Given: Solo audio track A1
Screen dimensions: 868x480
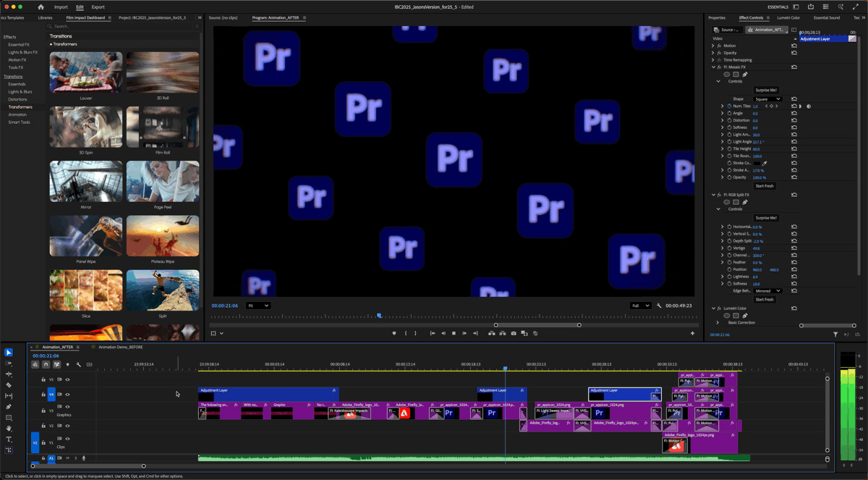Looking at the screenshot, I should (x=75, y=458).
